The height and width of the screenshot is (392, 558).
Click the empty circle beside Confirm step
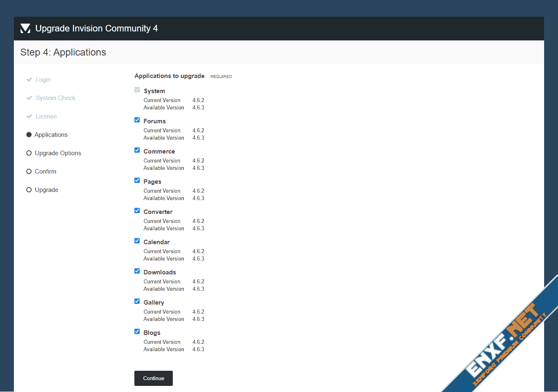tap(29, 171)
